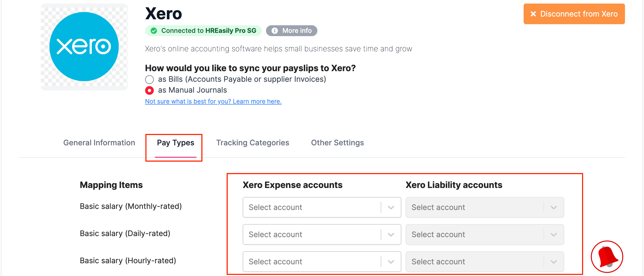This screenshot has width=644, height=276.
Task: Click Disconnect from Xero button
Action: coord(574,14)
